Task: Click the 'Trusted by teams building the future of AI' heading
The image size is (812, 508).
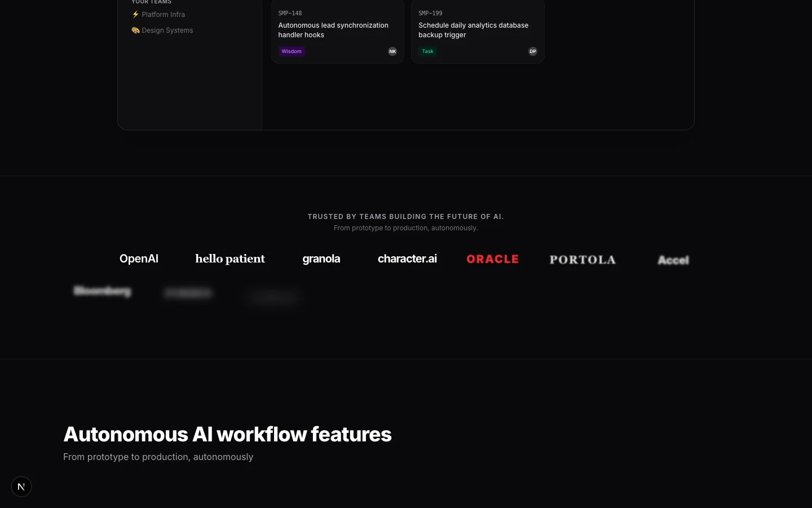Action: 406,217
